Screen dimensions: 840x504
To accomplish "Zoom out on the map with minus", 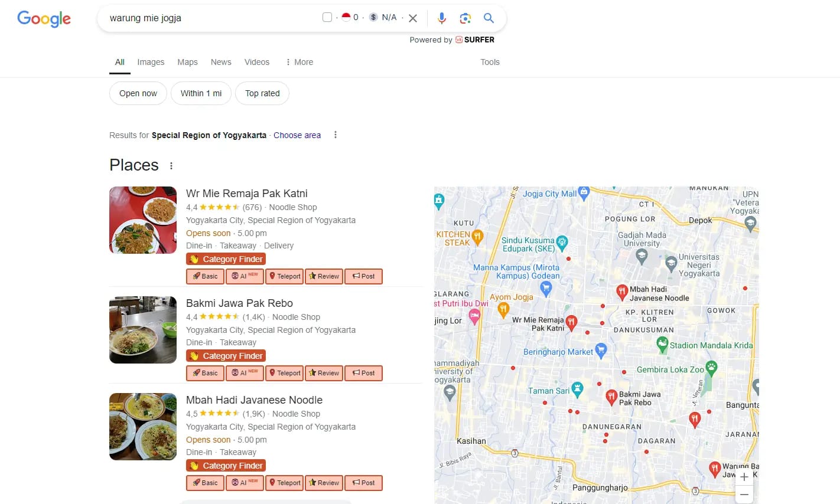I will pos(744,495).
